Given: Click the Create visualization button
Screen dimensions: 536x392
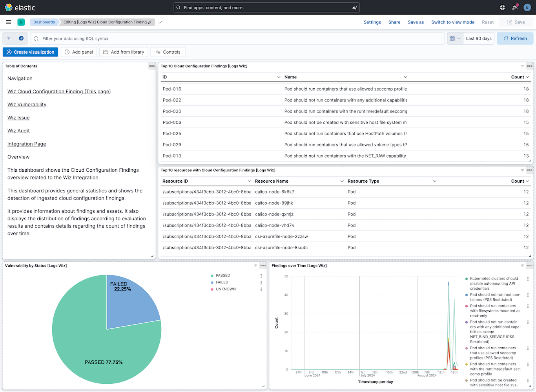Looking at the screenshot, I should tap(30, 52).
